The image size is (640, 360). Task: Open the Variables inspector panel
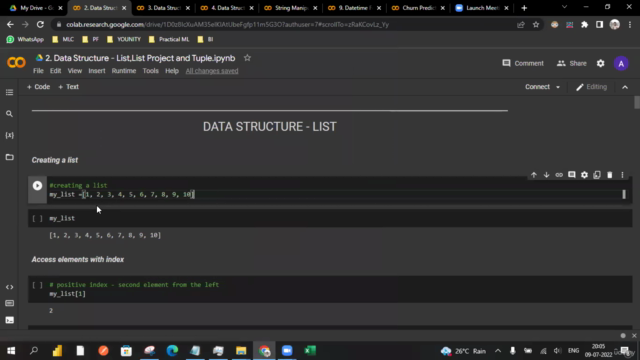coord(9,135)
